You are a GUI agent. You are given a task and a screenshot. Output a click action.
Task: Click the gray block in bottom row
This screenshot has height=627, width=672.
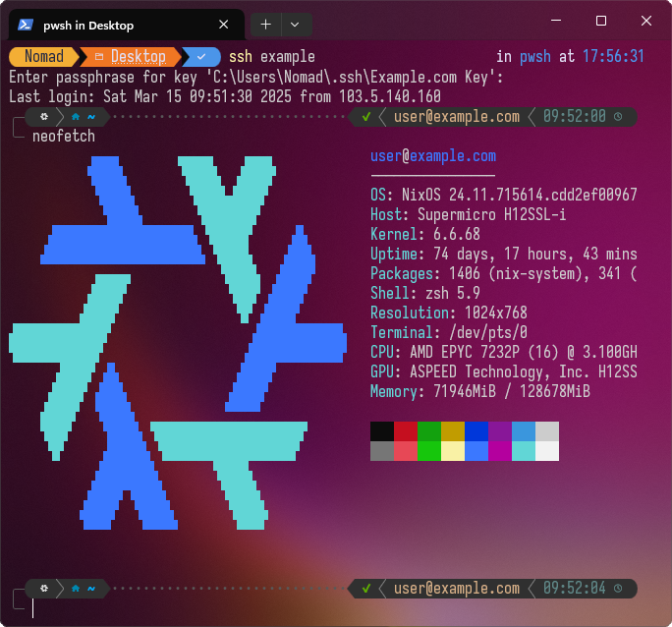tap(382, 451)
